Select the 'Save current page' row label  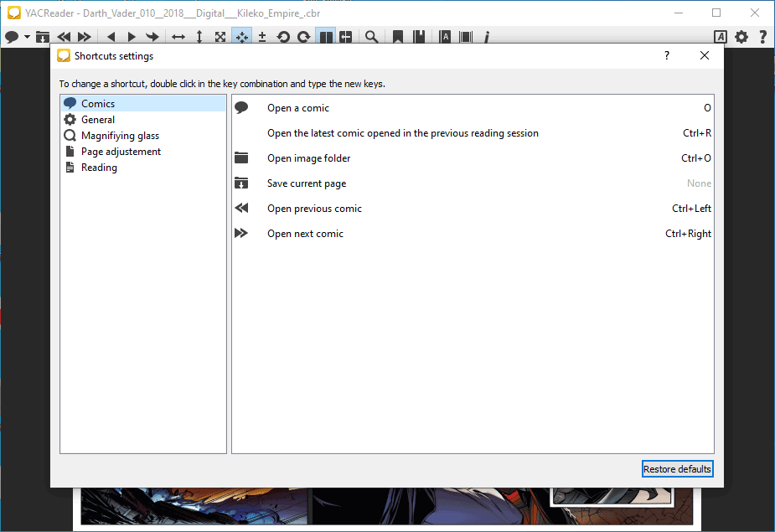click(x=307, y=183)
